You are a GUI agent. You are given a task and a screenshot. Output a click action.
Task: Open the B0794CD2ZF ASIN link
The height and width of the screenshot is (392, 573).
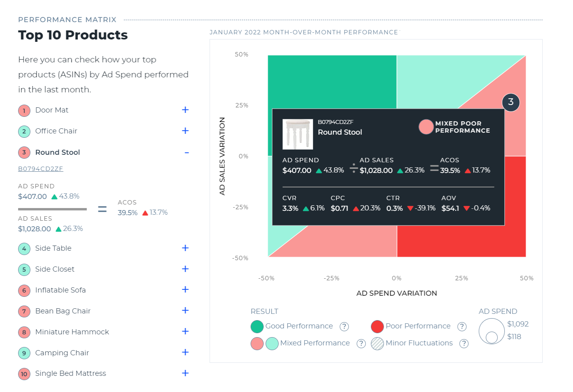(41, 169)
